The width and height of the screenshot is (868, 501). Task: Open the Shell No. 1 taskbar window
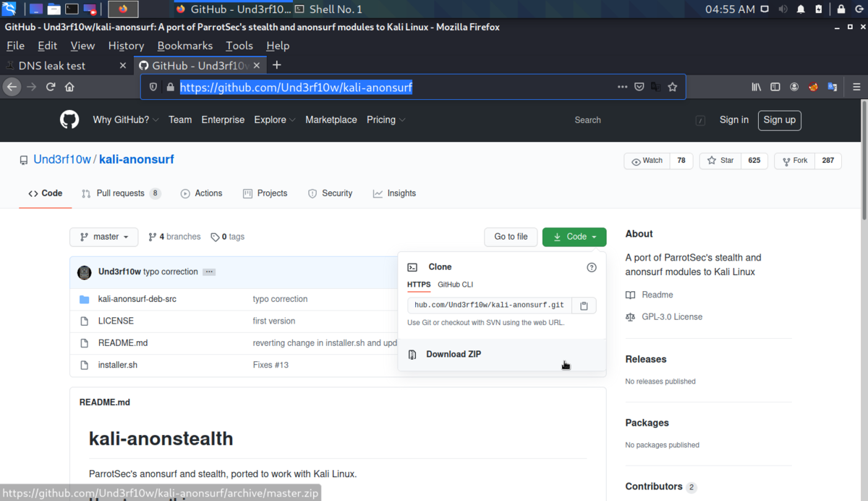pyautogui.click(x=329, y=9)
